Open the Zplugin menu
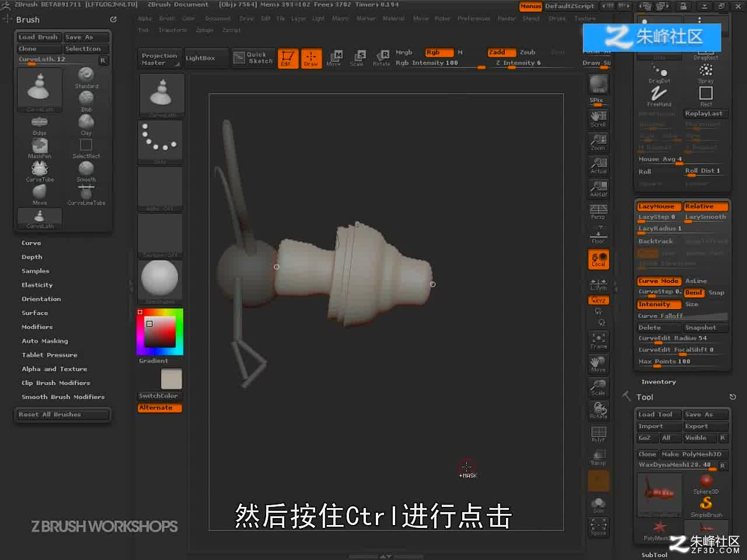747x560 pixels. (205, 30)
